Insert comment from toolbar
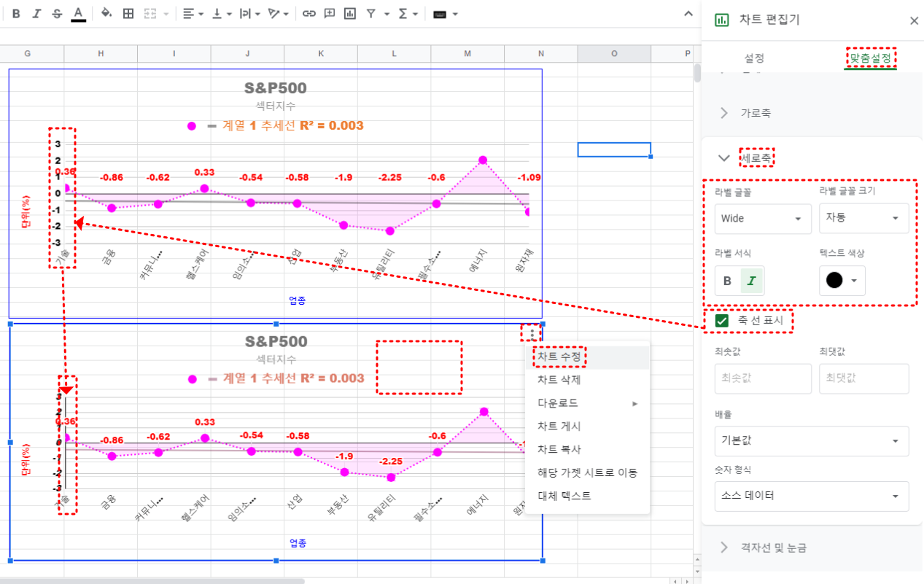The height and width of the screenshot is (584, 924). point(330,13)
